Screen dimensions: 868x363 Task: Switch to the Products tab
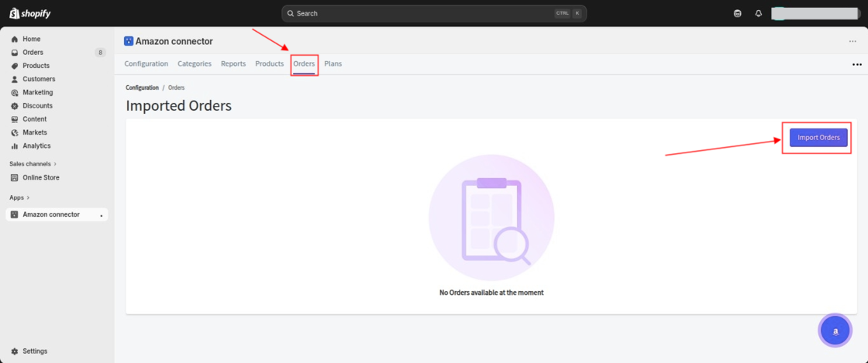270,64
